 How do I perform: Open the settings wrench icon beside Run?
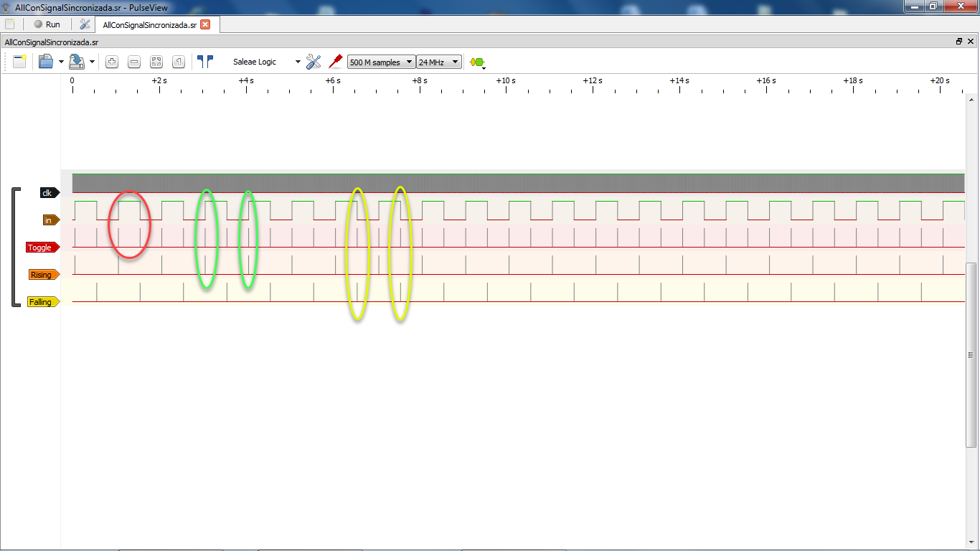tap(85, 24)
